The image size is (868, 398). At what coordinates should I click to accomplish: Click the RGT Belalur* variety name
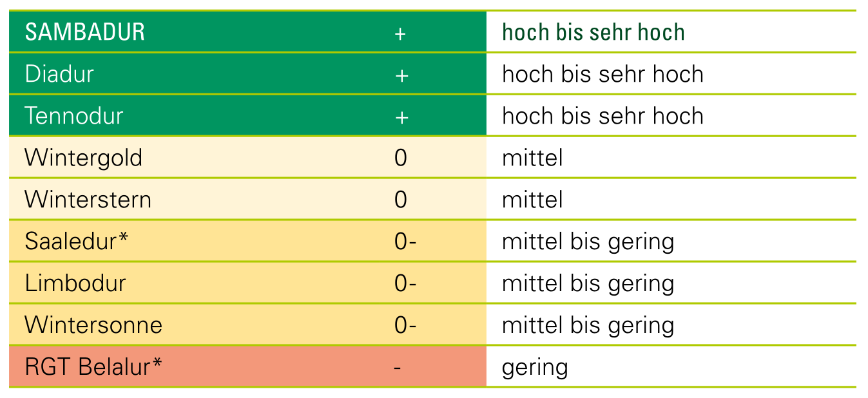coord(93,367)
